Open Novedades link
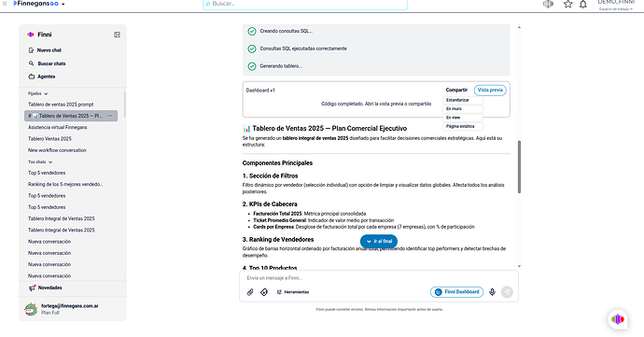The height and width of the screenshot is (337, 644). coord(50,288)
